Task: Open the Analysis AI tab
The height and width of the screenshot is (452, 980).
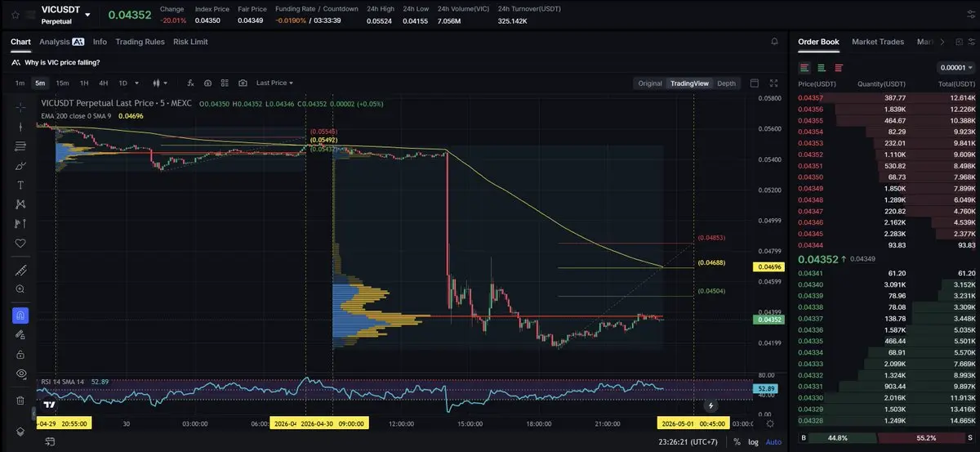Action: click(x=61, y=42)
